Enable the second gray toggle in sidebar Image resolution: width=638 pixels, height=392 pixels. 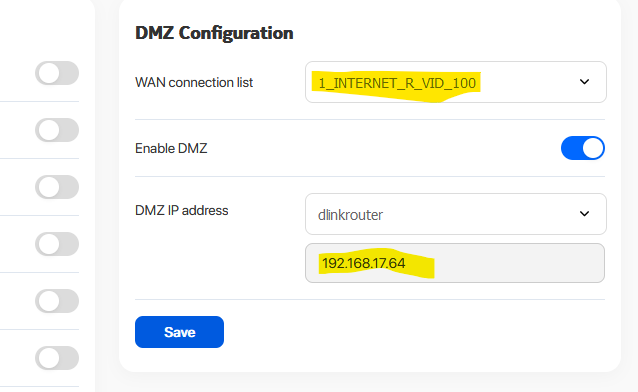pos(57,130)
